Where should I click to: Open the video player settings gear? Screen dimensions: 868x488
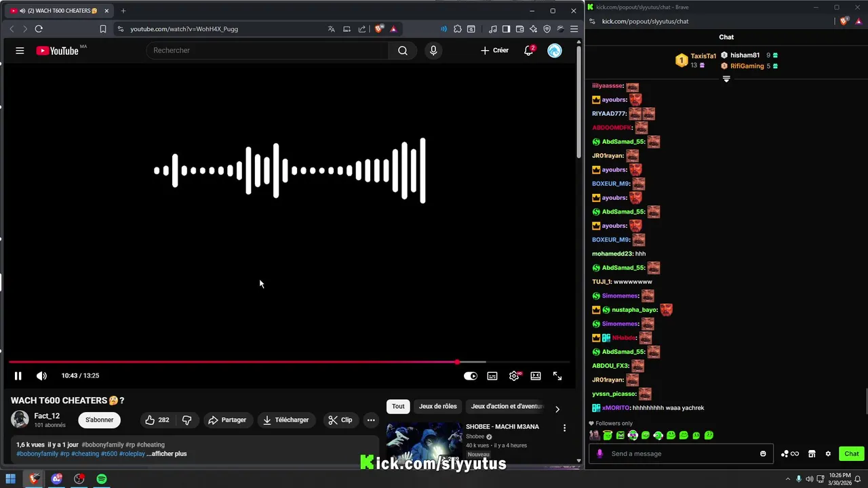(x=514, y=375)
